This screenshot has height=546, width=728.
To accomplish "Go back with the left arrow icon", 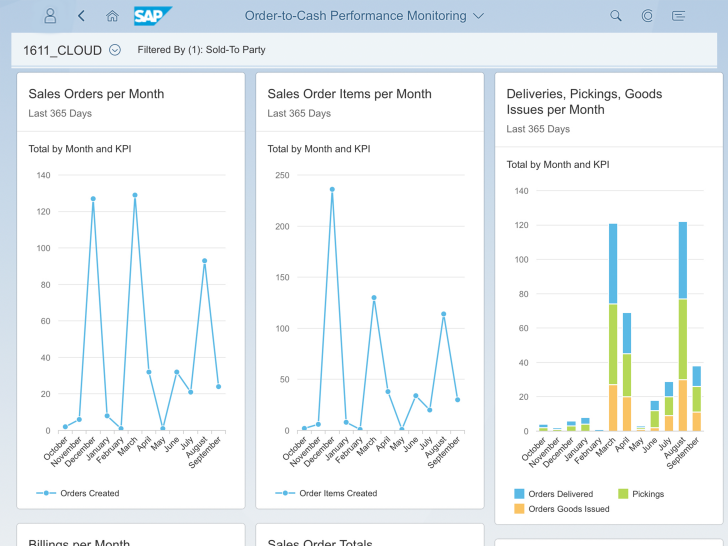I will (x=81, y=16).
